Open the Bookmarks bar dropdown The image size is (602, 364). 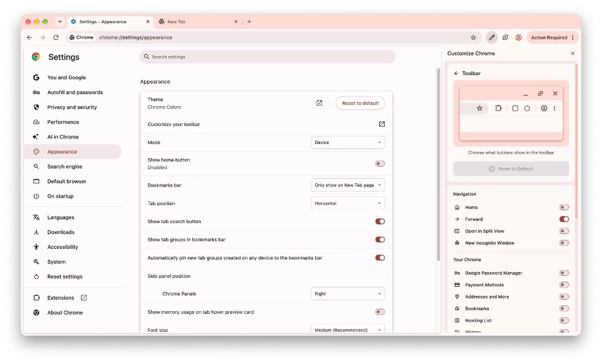coord(347,185)
